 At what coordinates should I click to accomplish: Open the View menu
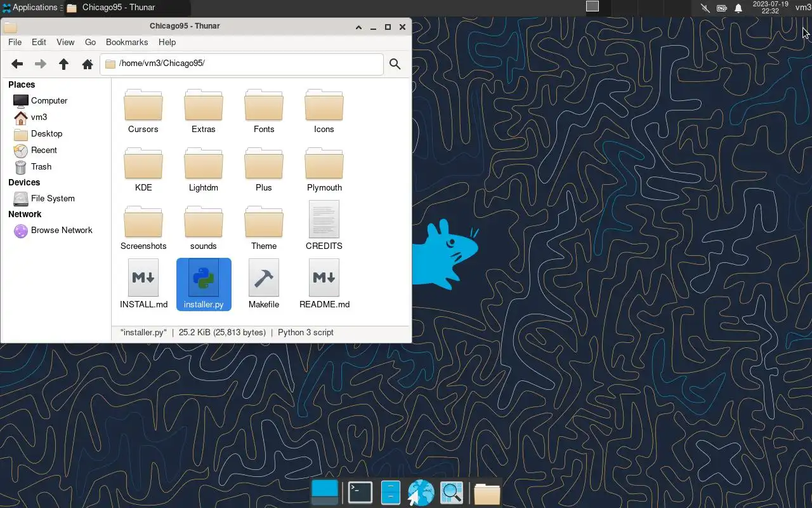(x=65, y=42)
